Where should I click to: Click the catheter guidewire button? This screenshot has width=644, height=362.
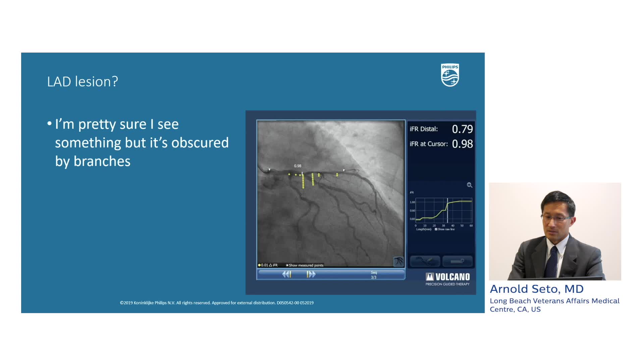[425, 261]
